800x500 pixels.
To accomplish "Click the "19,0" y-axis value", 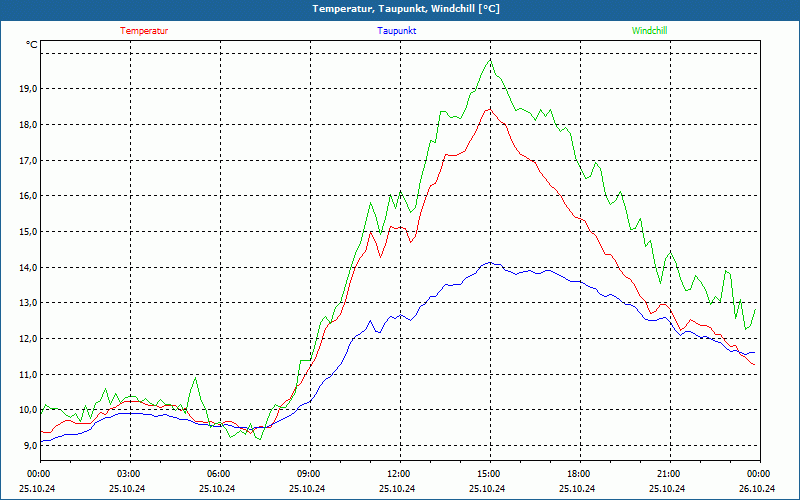I will coord(29,89).
